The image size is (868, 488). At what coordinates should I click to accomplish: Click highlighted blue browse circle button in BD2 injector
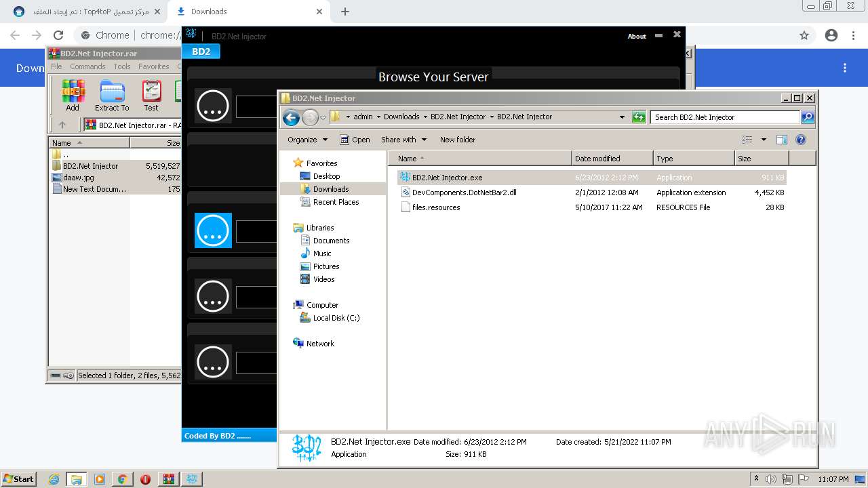coord(213,230)
